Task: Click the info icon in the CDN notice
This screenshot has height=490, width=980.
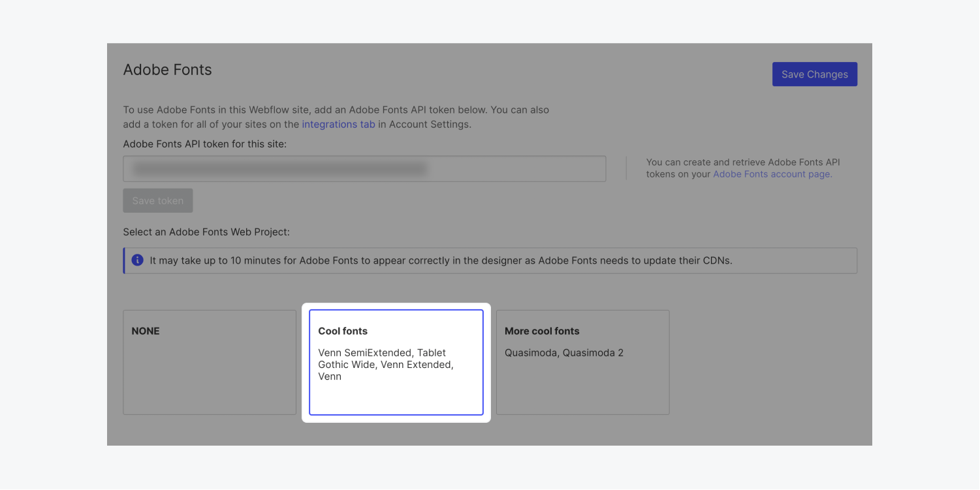Action: tap(137, 260)
